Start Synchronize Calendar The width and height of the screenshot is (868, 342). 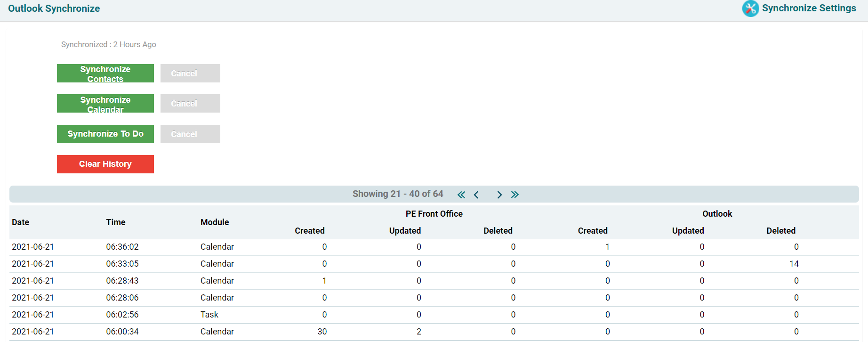click(105, 104)
